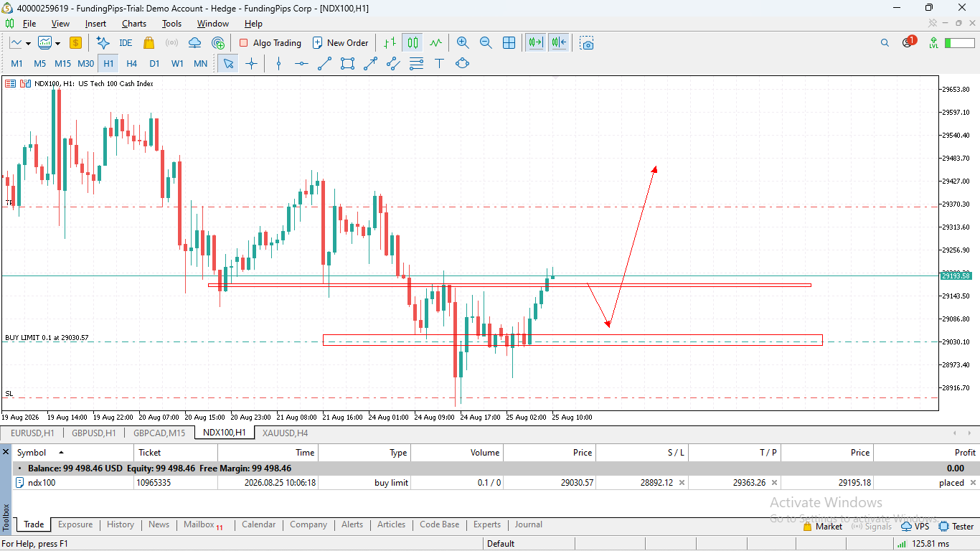Open the Market shopping bag icon
Screen dimensions: 980x551
tap(149, 43)
